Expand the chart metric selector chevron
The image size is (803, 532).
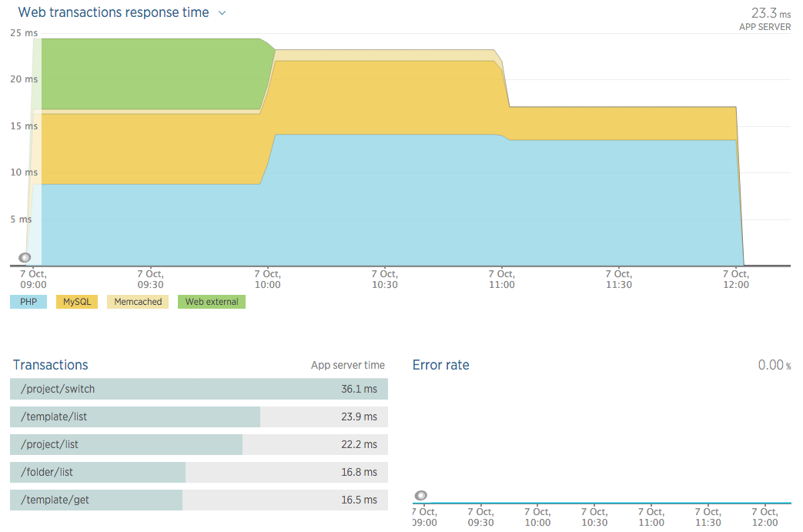pyautogui.click(x=222, y=12)
